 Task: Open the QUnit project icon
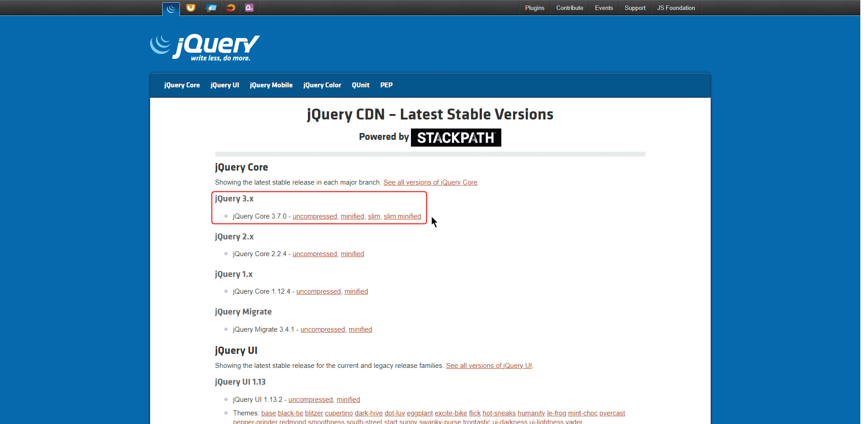[249, 8]
